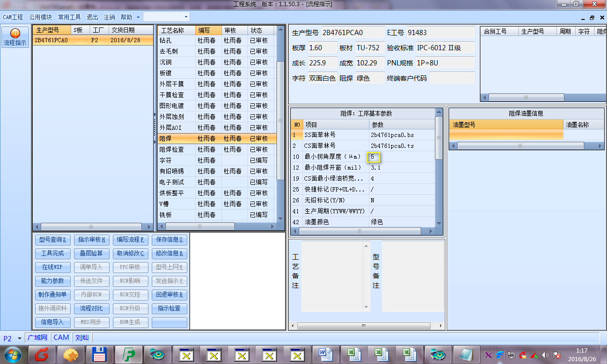Click the 能力参数 button
The image size is (607, 364).
coord(53,281)
